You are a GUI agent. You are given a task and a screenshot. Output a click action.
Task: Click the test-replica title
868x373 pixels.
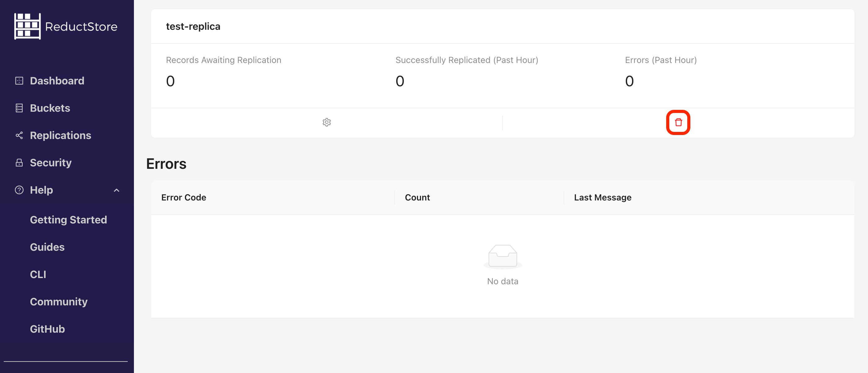(193, 26)
